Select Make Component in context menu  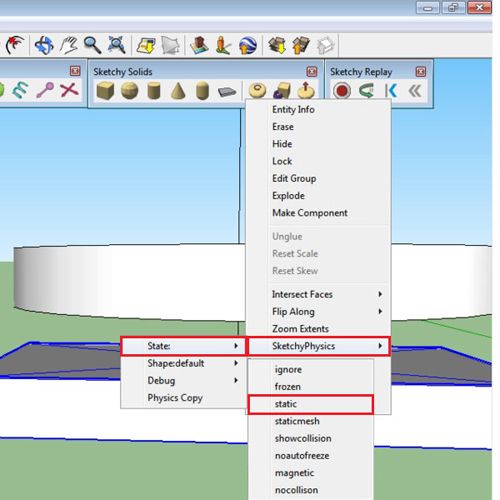click(310, 213)
